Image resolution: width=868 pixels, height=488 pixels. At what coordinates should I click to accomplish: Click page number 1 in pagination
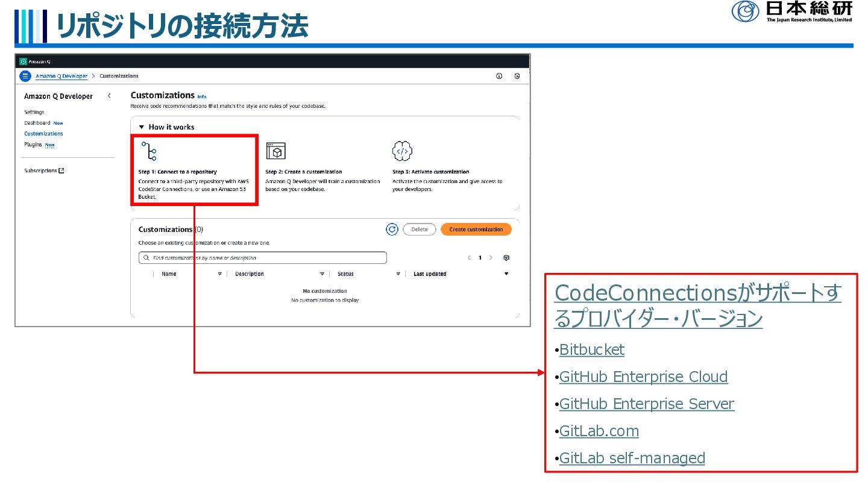[480, 258]
